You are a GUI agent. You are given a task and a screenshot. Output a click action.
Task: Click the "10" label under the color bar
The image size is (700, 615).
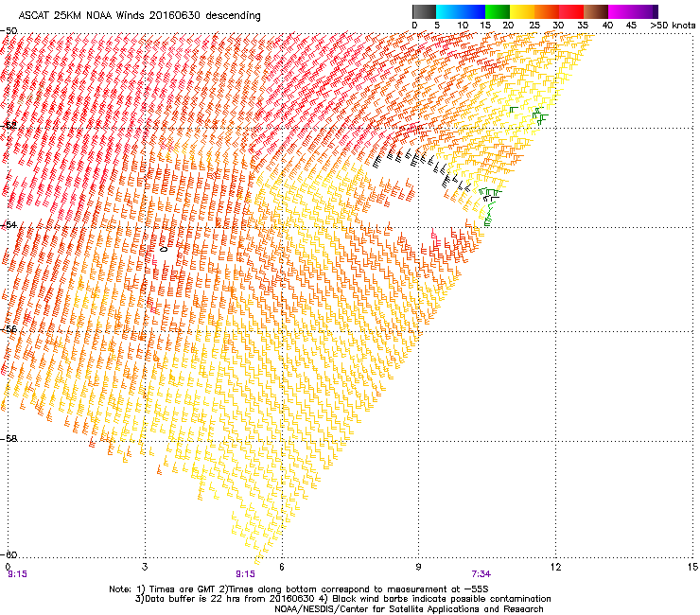463,26
